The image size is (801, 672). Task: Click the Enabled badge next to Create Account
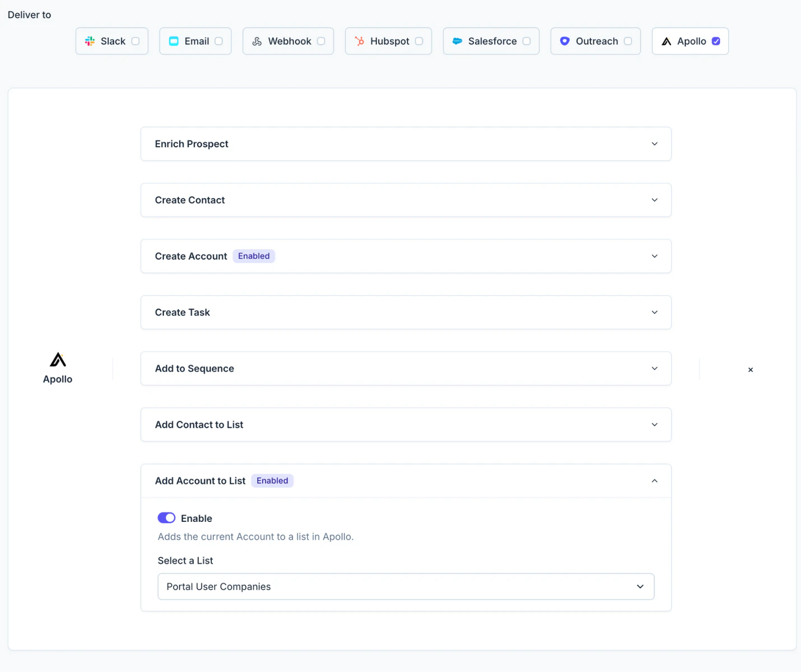253,256
